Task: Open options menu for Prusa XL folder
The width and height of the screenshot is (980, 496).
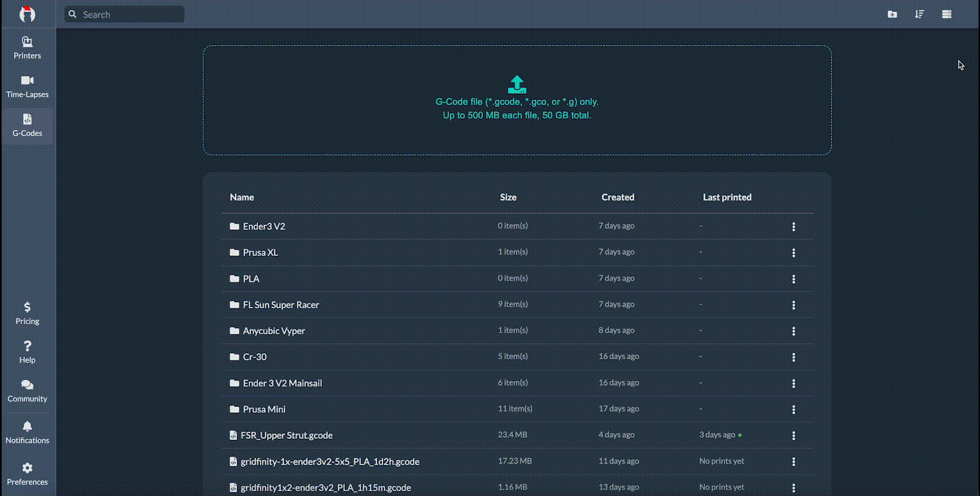Action: (793, 252)
